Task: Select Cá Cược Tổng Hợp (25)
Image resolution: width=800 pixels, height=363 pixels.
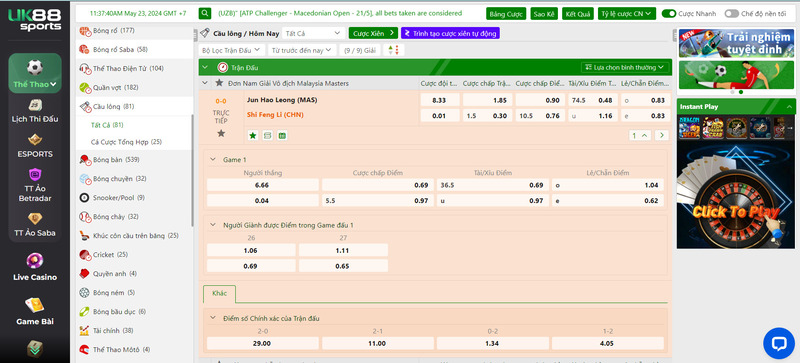Action: tap(126, 142)
